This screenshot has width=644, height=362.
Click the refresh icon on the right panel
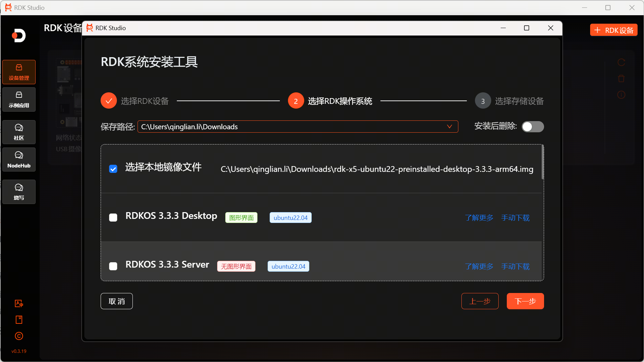(x=621, y=62)
